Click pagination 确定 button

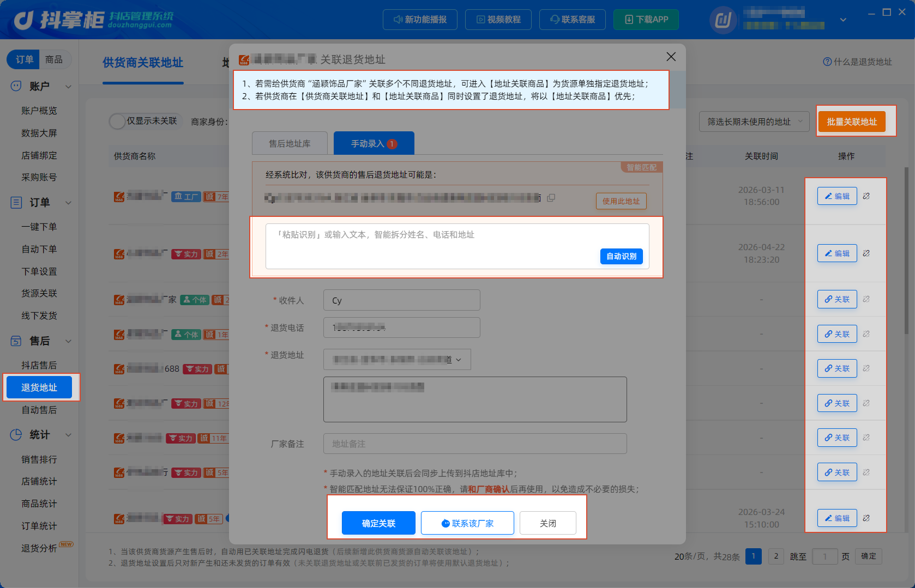point(869,556)
